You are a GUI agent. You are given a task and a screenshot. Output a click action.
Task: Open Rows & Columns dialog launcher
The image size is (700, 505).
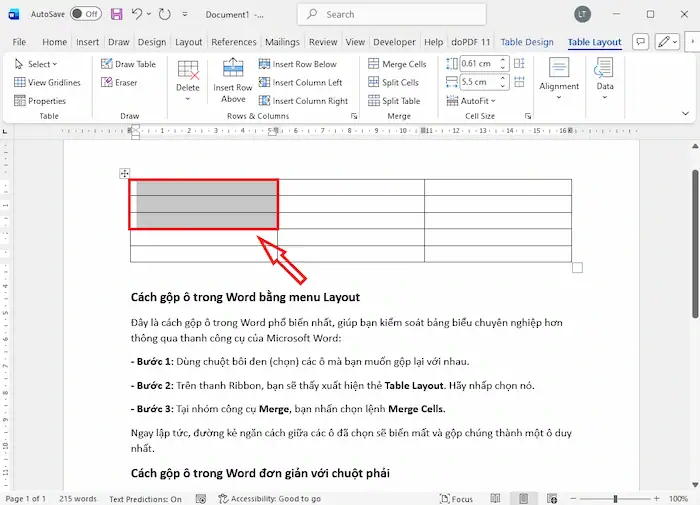(x=354, y=116)
